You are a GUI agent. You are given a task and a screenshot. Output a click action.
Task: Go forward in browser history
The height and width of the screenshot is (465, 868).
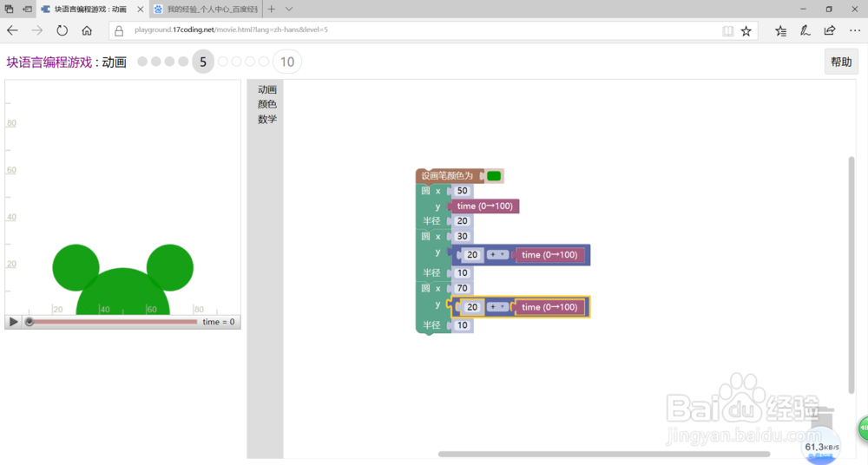pos(37,30)
